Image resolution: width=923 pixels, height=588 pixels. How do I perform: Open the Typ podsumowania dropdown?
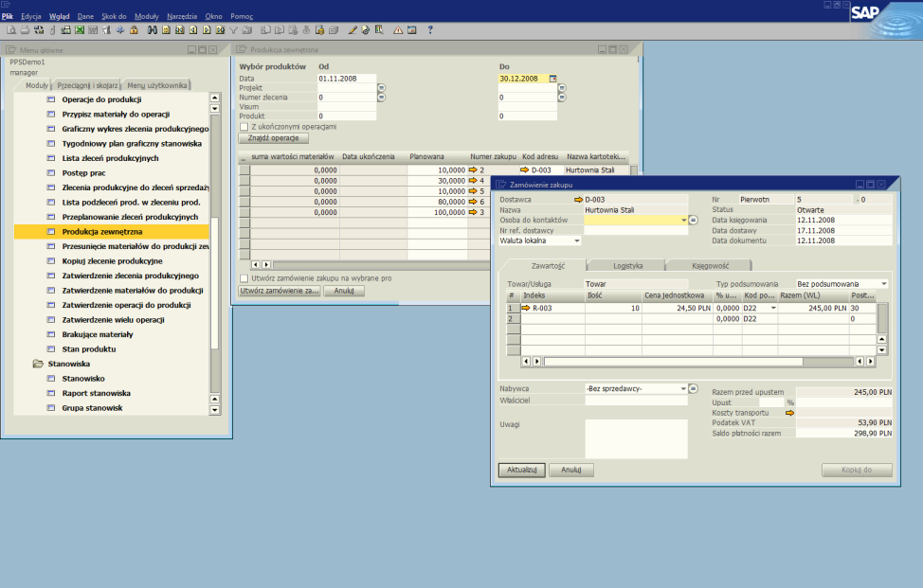pyautogui.click(x=883, y=284)
